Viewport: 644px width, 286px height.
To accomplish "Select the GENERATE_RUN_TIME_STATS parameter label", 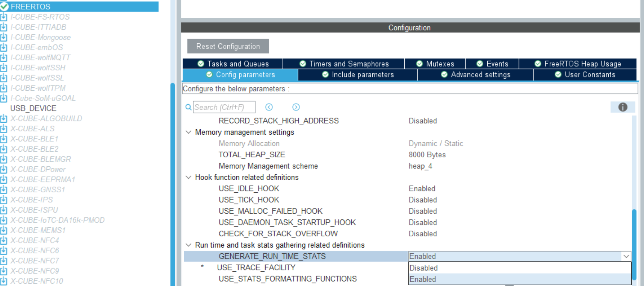I will coord(272,256).
